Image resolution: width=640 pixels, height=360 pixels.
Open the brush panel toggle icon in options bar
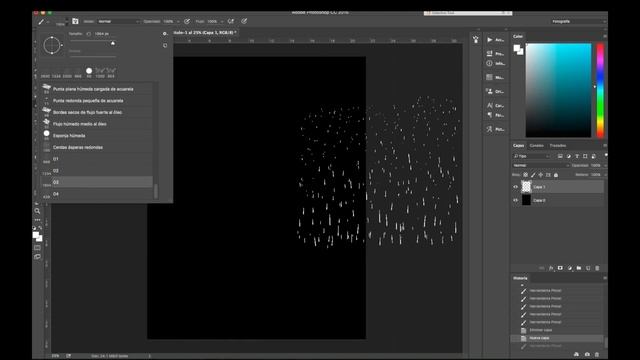coord(75,21)
